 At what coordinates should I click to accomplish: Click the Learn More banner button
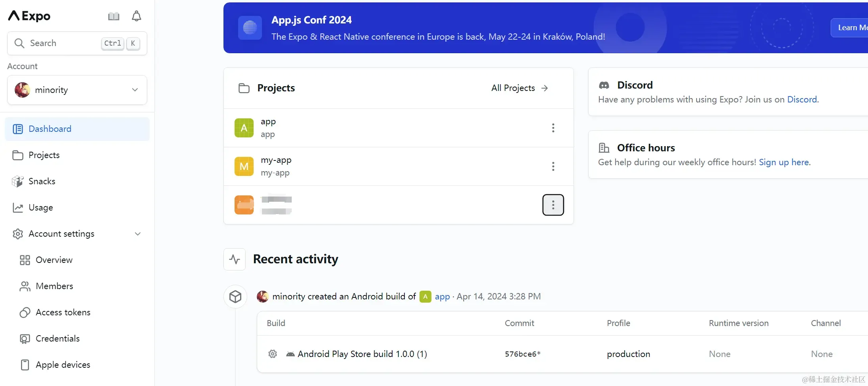(x=849, y=28)
